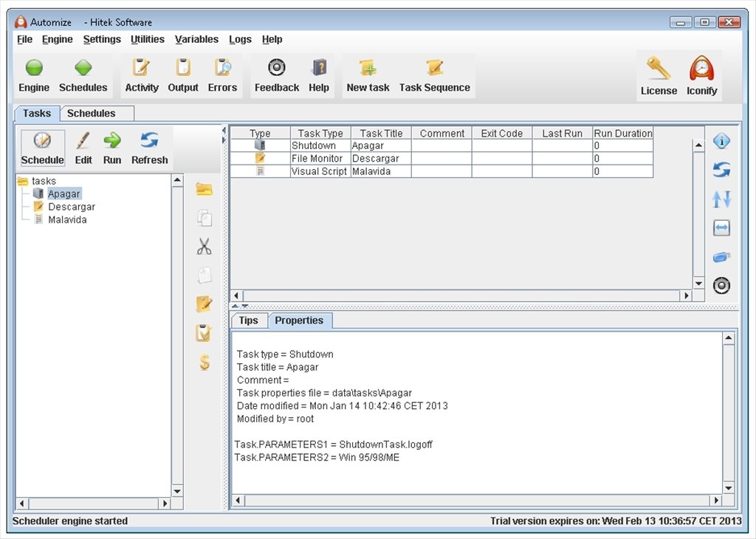Screen dimensions: 756x539
Task: Click the scissors cut icon
Action: [x=204, y=247]
